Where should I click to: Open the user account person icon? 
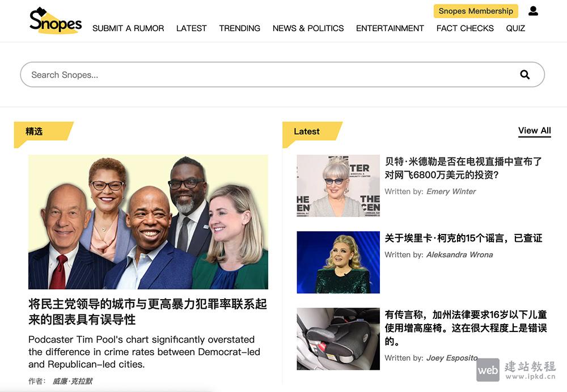tap(533, 10)
